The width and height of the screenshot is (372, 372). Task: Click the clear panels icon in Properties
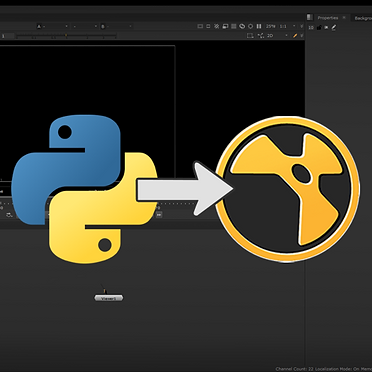click(326, 28)
